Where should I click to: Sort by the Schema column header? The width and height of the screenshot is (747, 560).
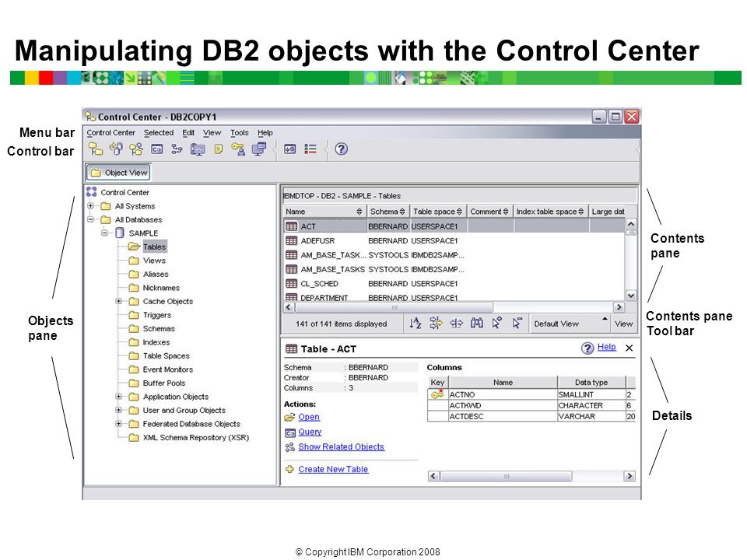tap(388, 212)
